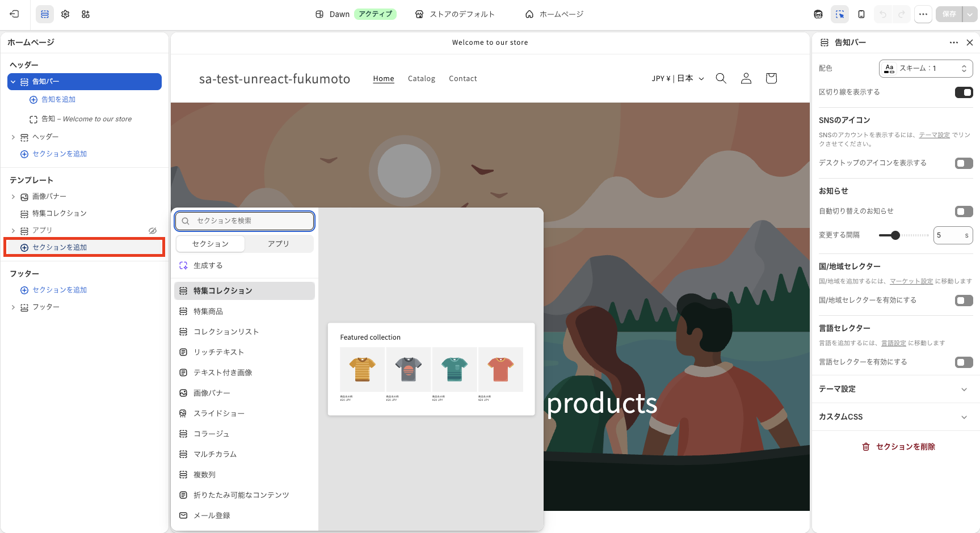Viewport: 980px width, 533px height.
Task: Enable 言語セレクターを有効にする switch
Action: (964, 362)
